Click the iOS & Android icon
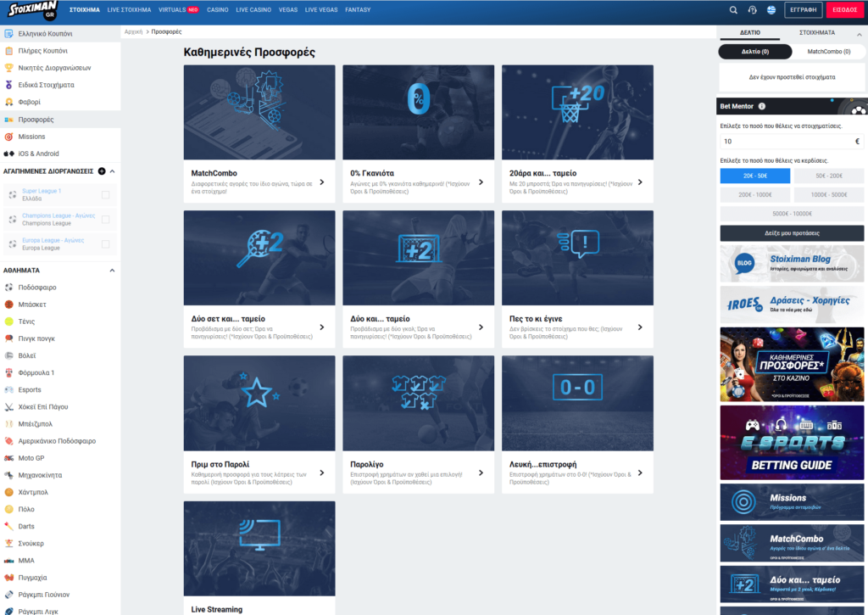The height and width of the screenshot is (615, 868). (8, 154)
